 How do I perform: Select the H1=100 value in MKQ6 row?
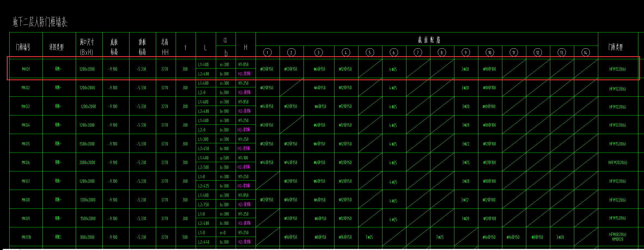click(243, 158)
